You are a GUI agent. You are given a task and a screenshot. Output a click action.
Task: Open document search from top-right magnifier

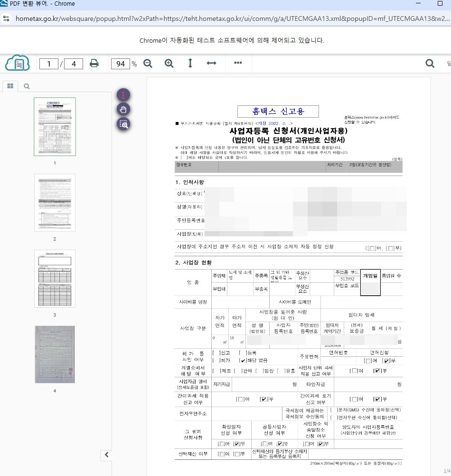click(430, 63)
